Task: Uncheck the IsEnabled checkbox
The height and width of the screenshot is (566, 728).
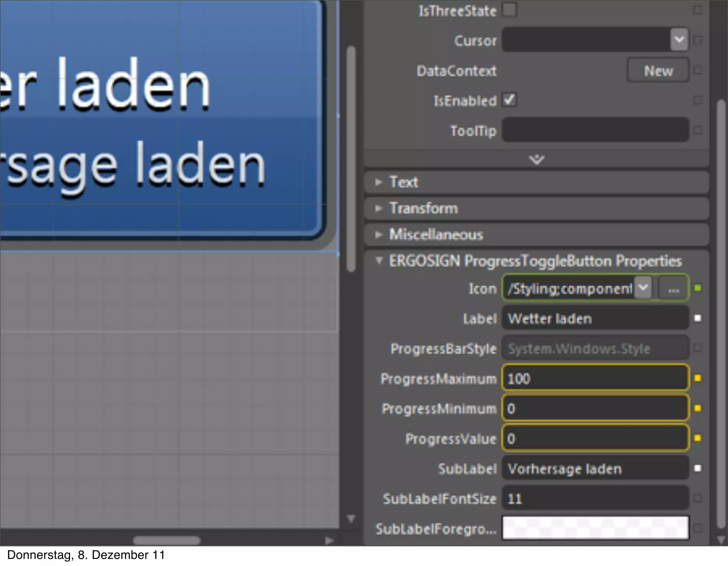Action: pyautogui.click(x=509, y=100)
